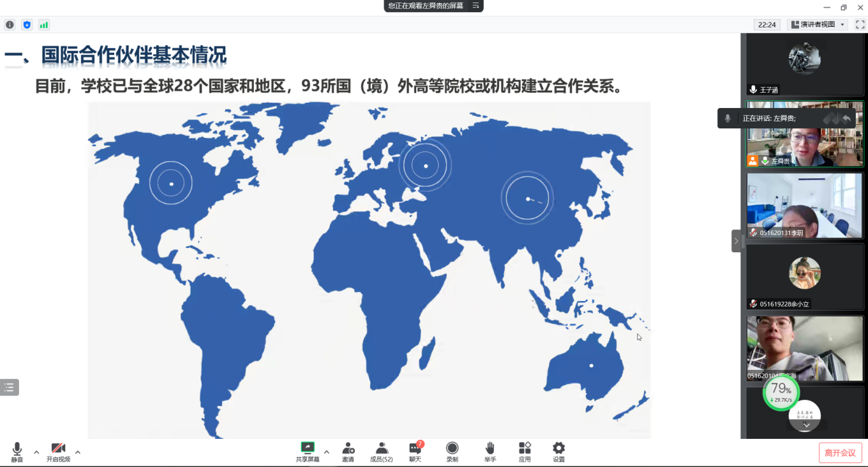
Task: Enter full screen mode
Action: pos(860,25)
